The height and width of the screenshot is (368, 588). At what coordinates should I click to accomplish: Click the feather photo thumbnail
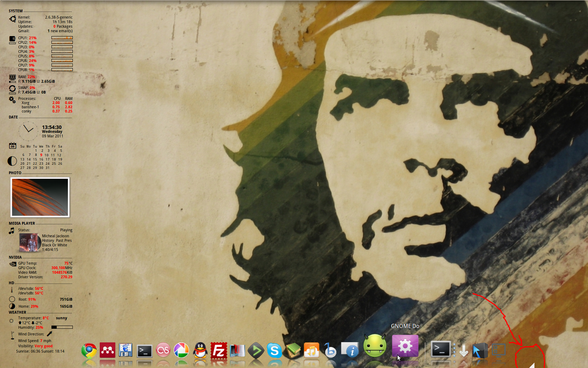coord(40,197)
